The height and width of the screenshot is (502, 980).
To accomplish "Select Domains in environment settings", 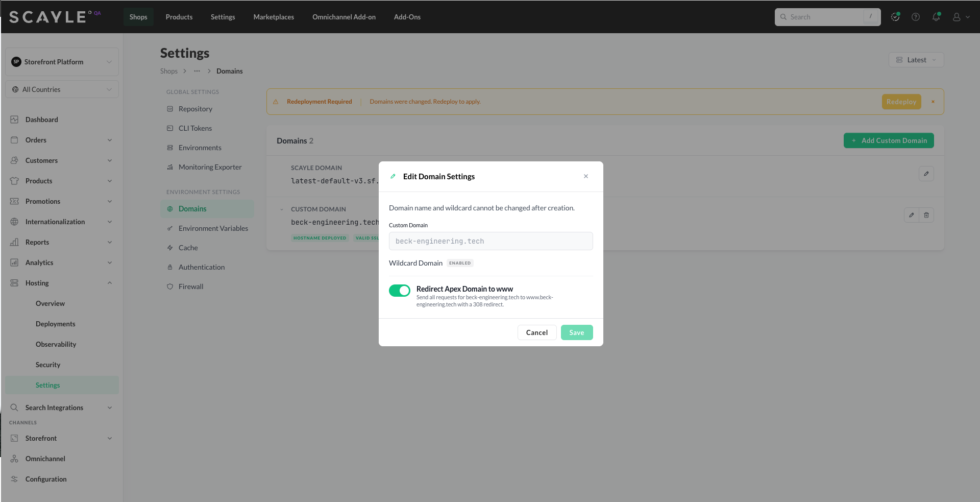I will point(207,209).
